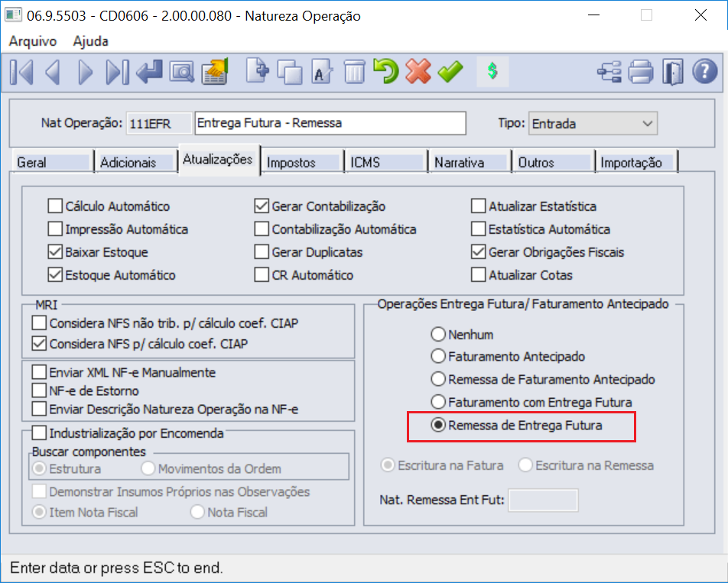Screen dimensions: 728x583
Task: Uncheck Gerar Obrigações Fiscais
Action: coord(479,252)
